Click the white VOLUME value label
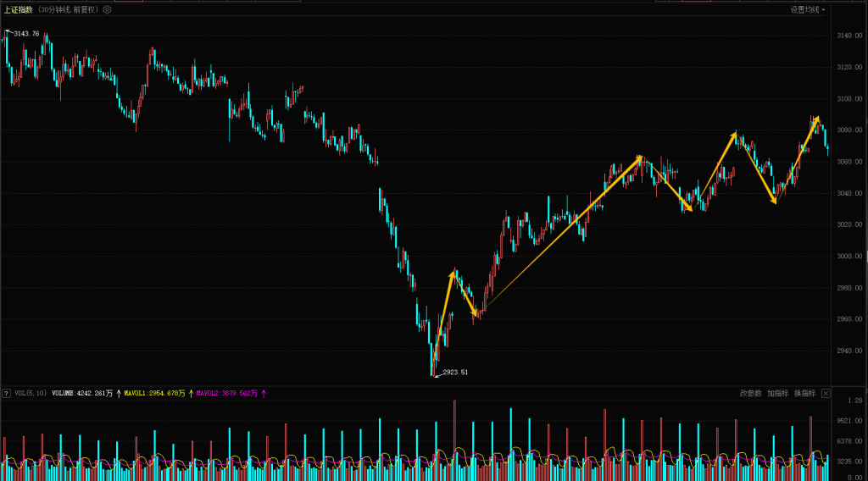 (82, 393)
